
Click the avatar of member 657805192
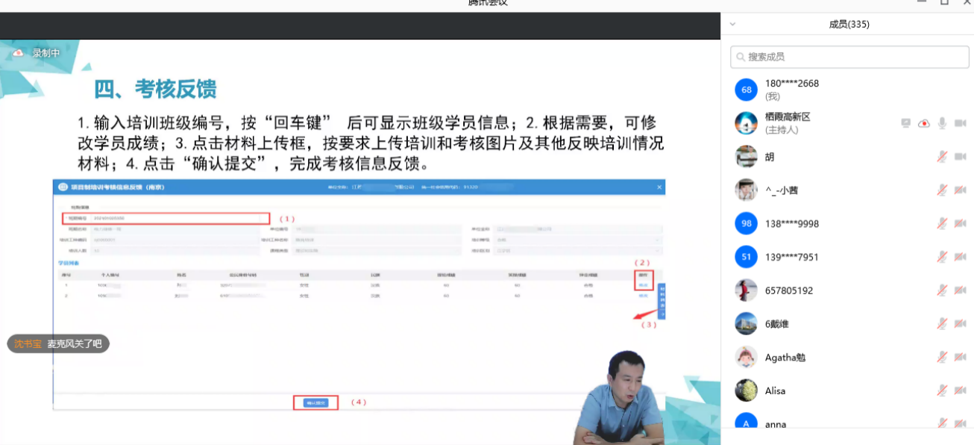click(x=746, y=290)
